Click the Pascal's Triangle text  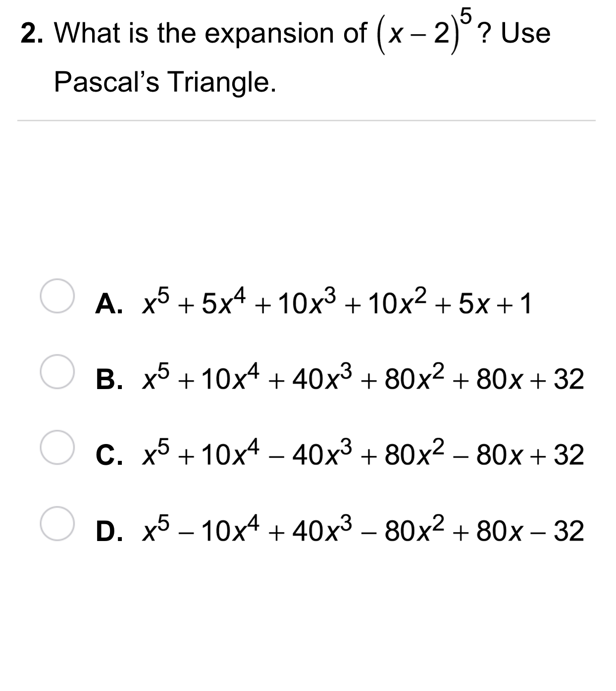tap(165, 82)
